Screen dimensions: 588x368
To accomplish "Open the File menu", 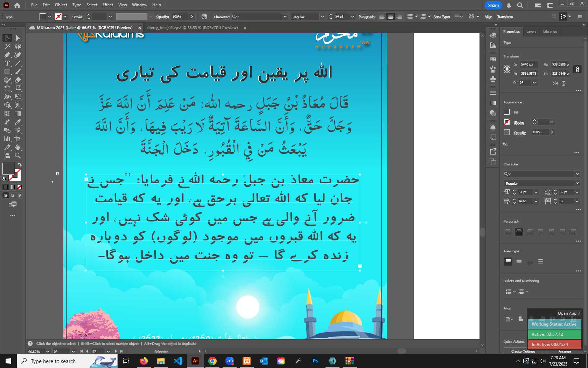I will [x=34, y=5].
